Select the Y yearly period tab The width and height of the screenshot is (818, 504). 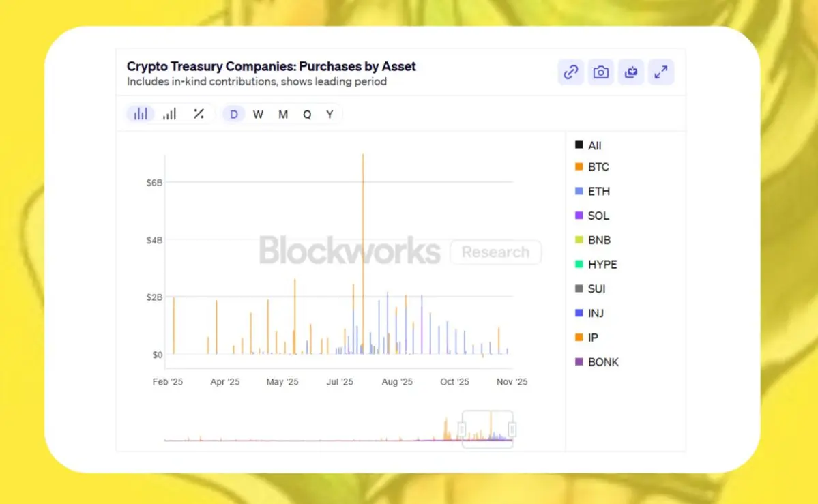330,114
